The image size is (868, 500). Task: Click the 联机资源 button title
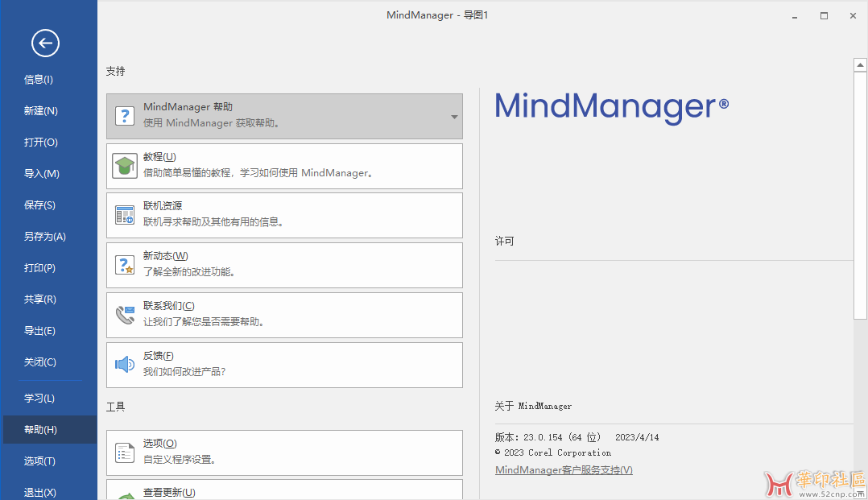point(163,205)
